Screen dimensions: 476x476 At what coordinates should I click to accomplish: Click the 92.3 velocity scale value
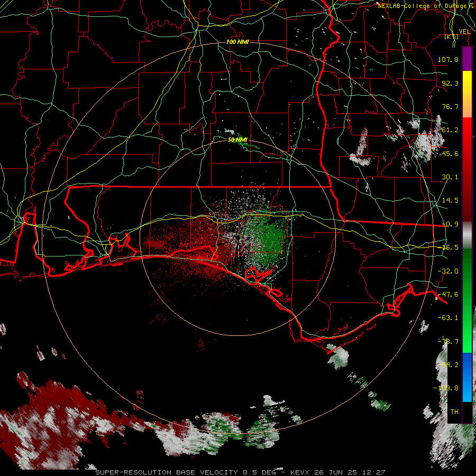click(450, 83)
